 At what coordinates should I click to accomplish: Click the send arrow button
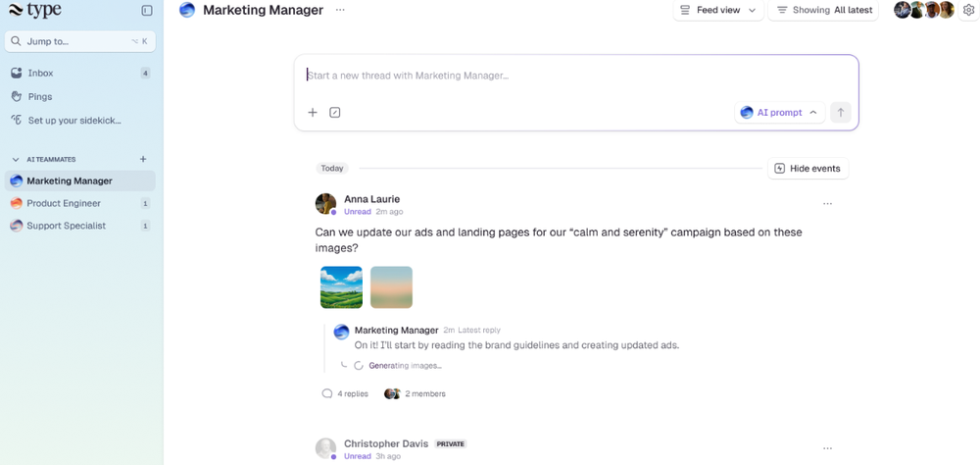click(841, 113)
